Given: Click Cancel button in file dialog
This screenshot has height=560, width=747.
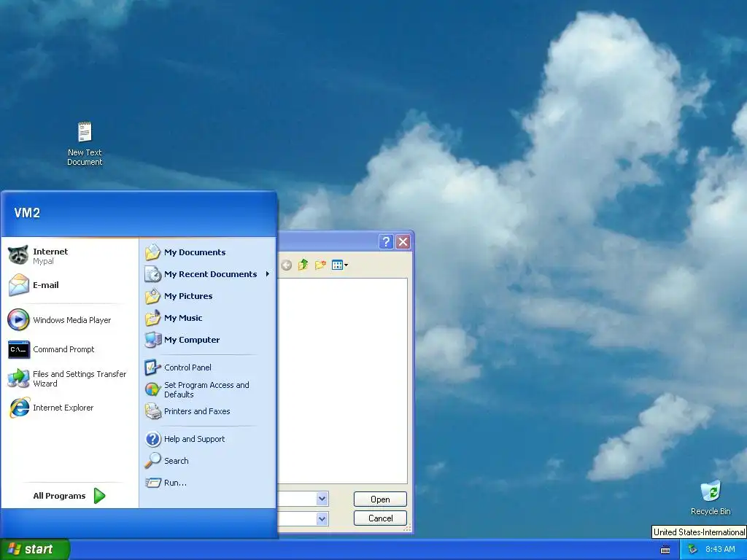Looking at the screenshot, I should 380,518.
